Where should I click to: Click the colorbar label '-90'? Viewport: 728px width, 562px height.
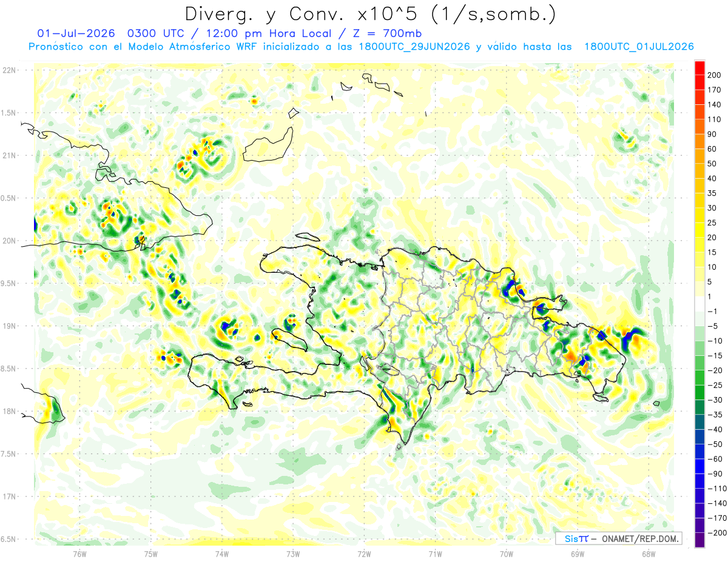tap(716, 473)
